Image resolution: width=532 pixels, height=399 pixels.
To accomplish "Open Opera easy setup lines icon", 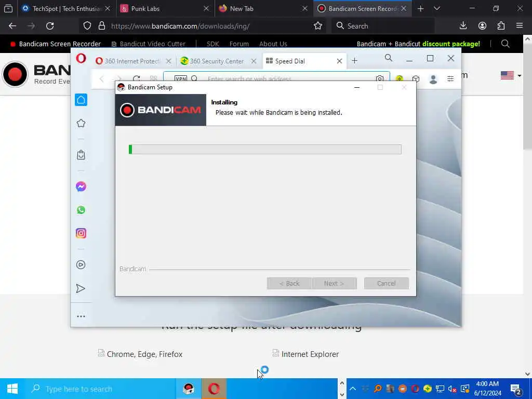I will 450,79.
